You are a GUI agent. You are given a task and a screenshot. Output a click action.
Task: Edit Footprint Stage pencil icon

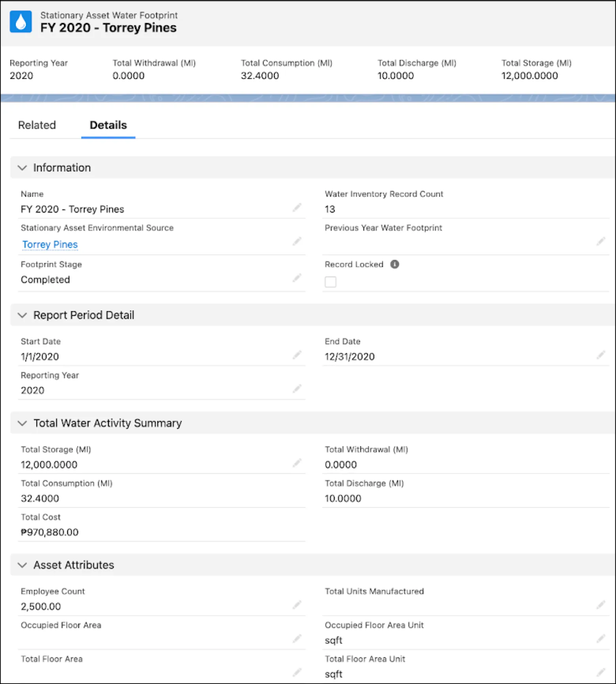click(x=297, y=278)
